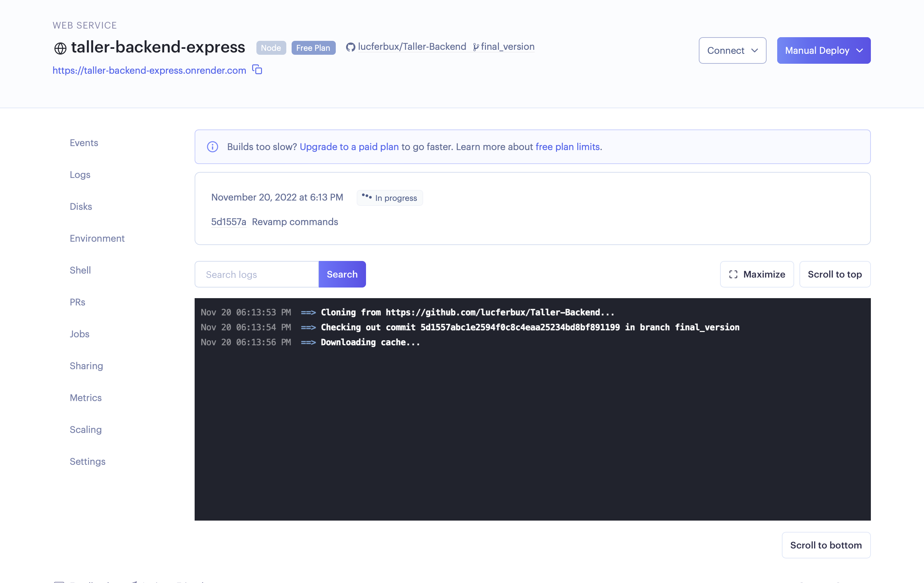This screenshot has width=924, height=583.
Task: Open the Environment settings page
Action: [x=97, y=238]
